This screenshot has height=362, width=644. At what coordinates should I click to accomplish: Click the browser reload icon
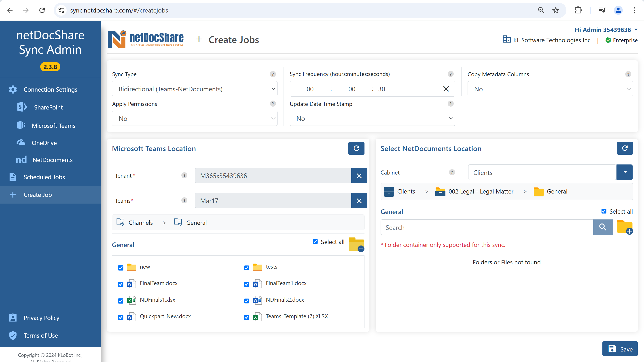tap(42, 10)
